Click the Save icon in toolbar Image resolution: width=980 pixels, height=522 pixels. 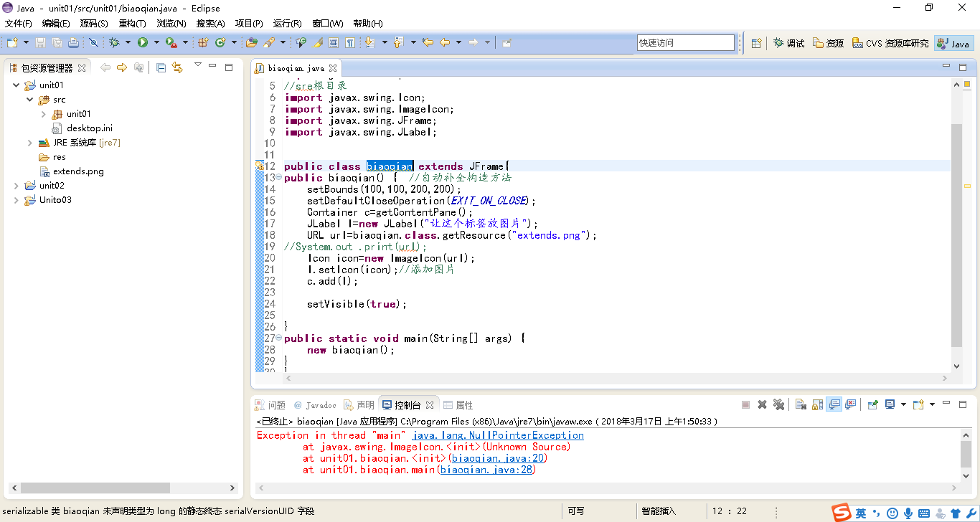pos(40,43)
